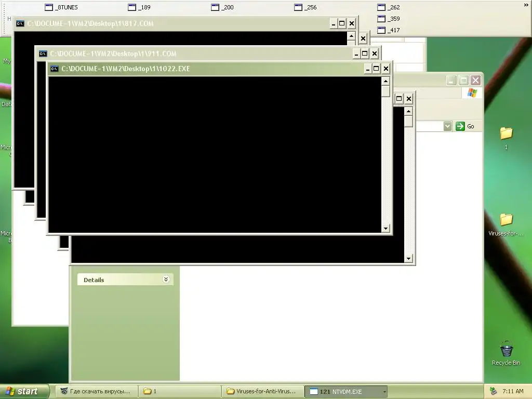Viewport: 532px width, 399px height.
Task: Open system menu icon of 817.COM window
Action: [20, 23]
